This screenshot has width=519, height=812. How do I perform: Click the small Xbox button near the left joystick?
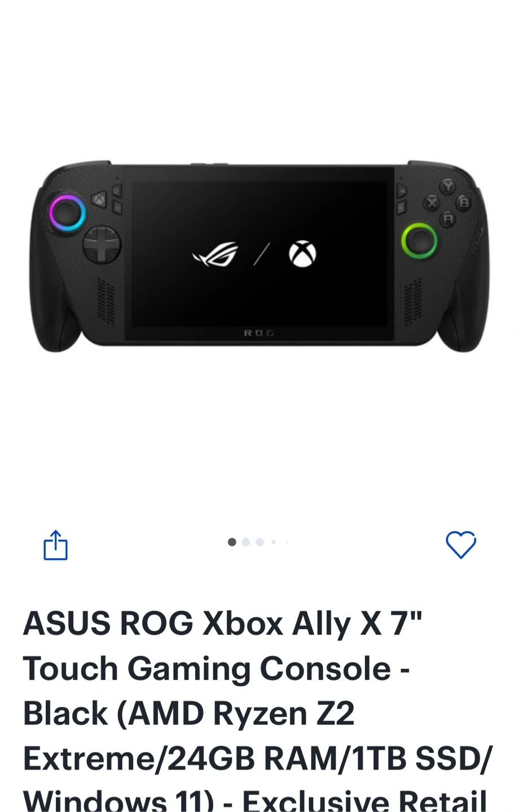click(x=99, y=198)
